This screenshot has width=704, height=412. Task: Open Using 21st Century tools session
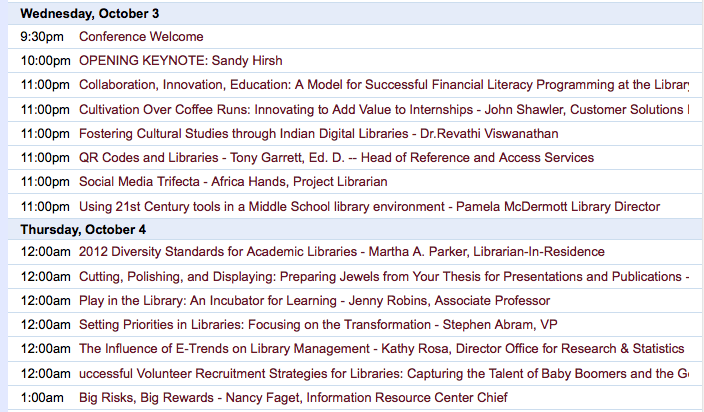coord(369,207)
